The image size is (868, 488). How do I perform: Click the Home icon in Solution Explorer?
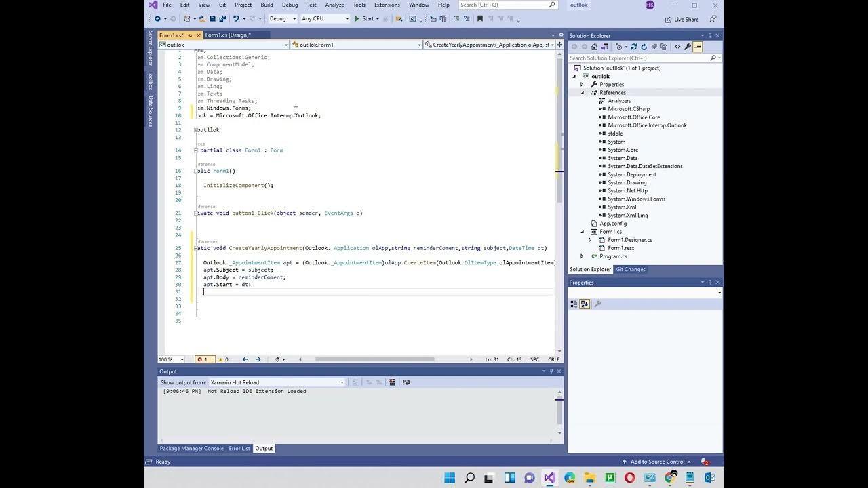595,47
